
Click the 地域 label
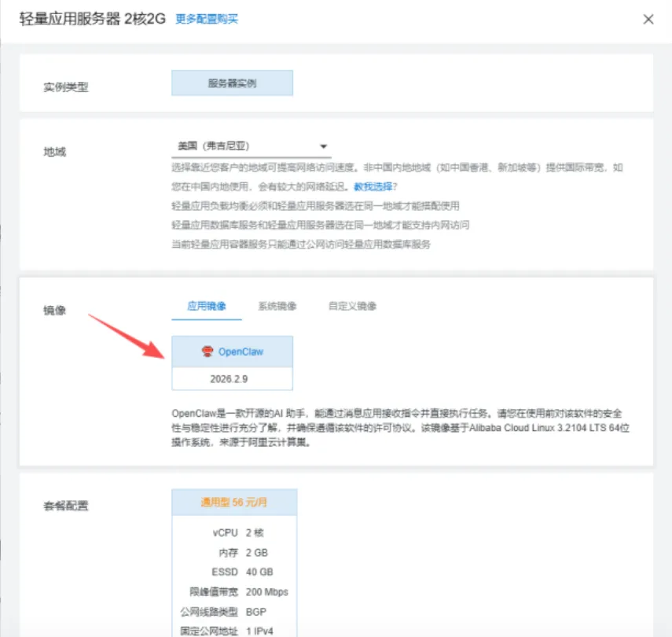[x=54, y=152]
